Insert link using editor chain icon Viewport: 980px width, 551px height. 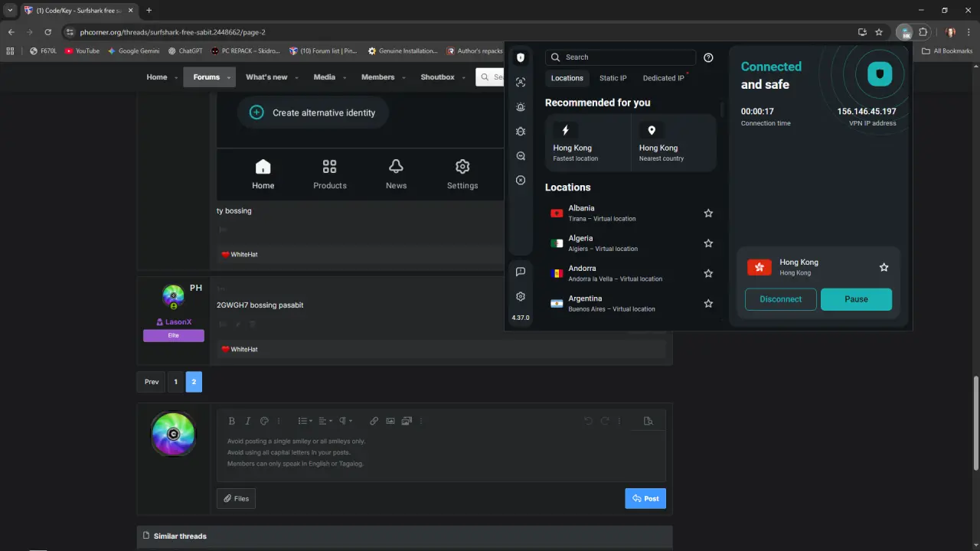click(374, 421)
